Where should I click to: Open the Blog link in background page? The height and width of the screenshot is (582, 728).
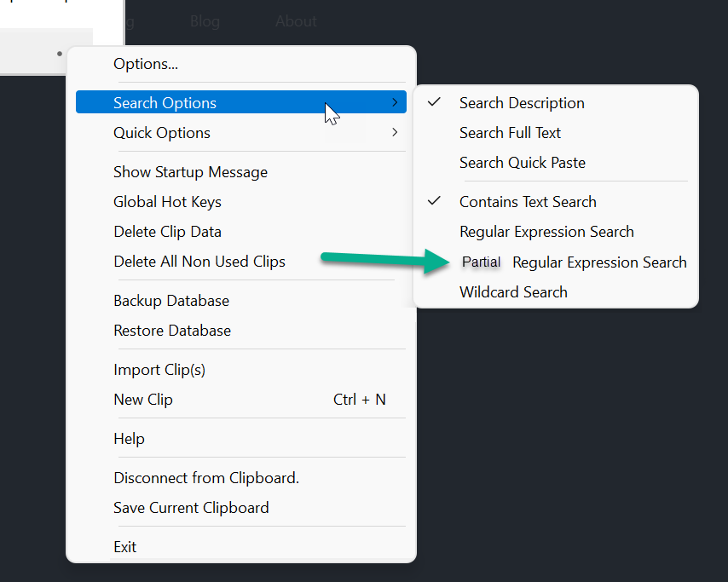click(205, 21)
